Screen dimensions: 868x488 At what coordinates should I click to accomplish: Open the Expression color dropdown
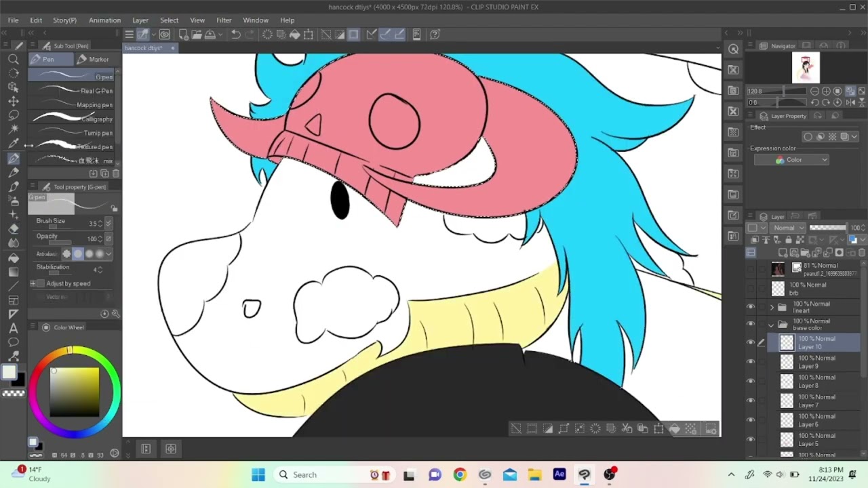pyautogui.click(x=791, y=160)
